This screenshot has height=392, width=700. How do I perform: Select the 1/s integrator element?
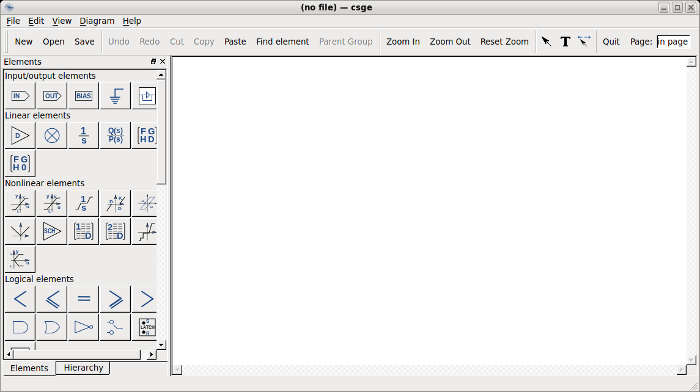point(83,135)
